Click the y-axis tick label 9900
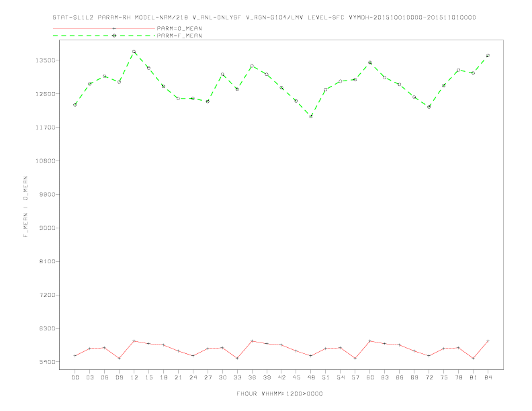This screenshot has height=411, width=532. (47, 194)
